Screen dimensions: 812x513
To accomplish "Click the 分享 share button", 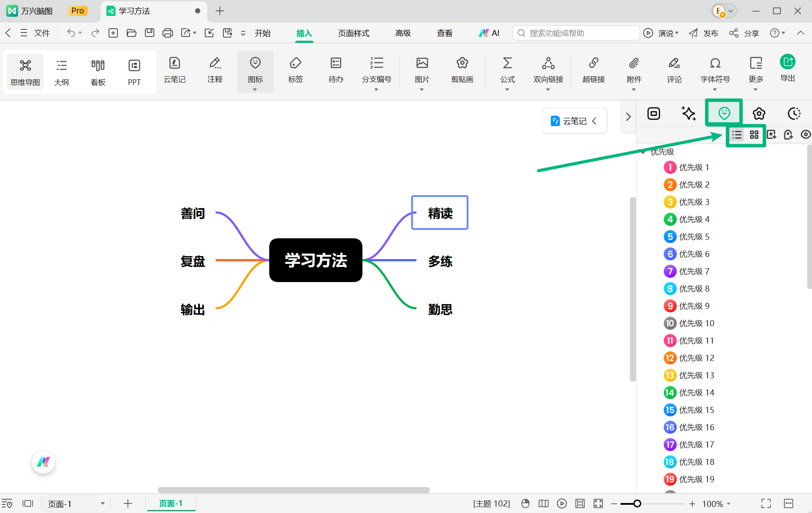I will pyautogui.click(x=744, y=33).
